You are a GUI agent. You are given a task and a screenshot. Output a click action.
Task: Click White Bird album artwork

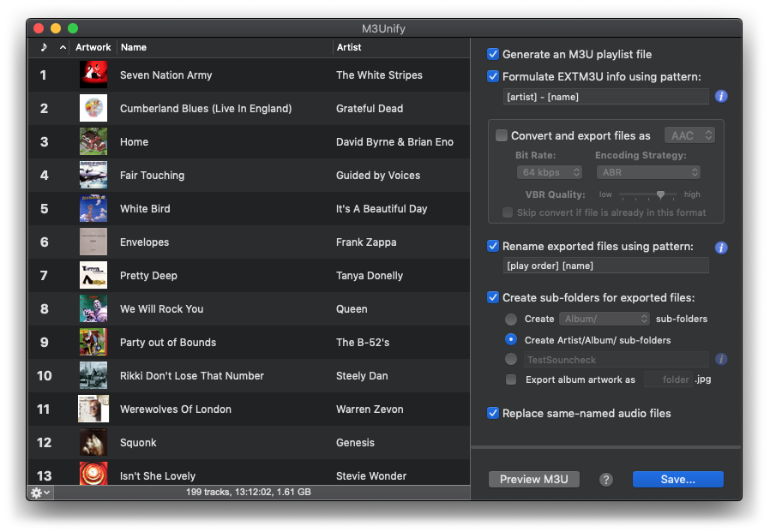tap(93, 208)
